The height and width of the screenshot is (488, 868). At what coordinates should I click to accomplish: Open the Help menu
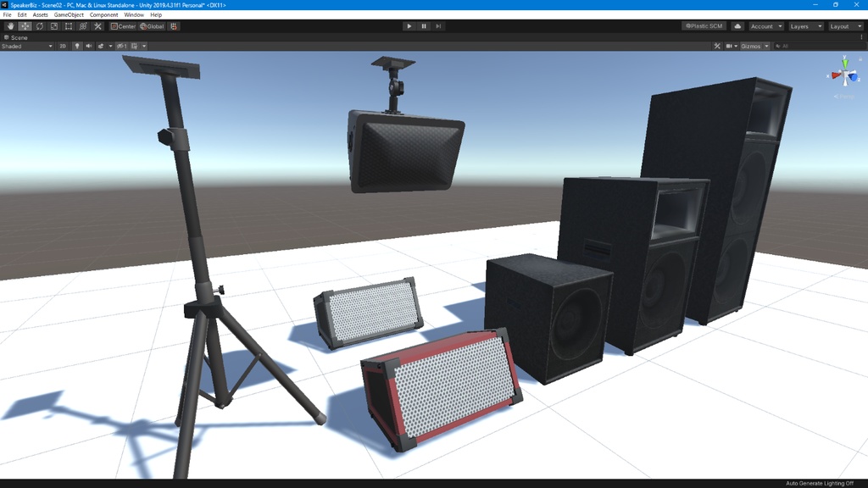(156, 15)
